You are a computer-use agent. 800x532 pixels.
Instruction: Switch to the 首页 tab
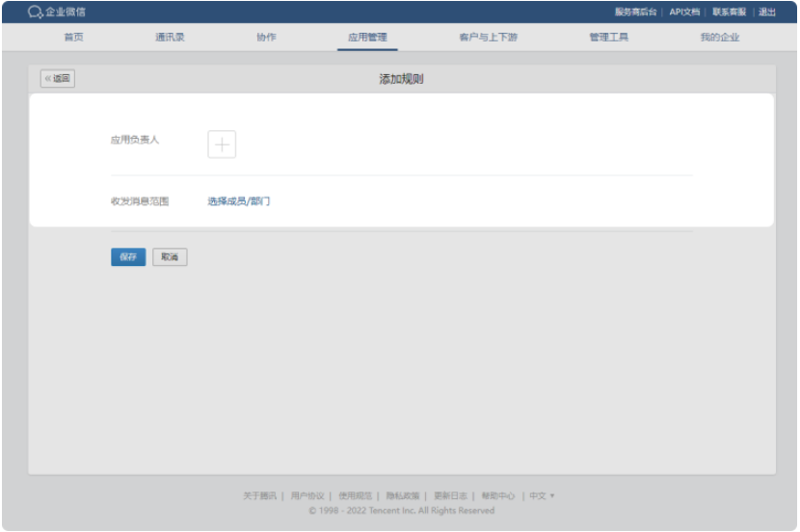[73, 38]
